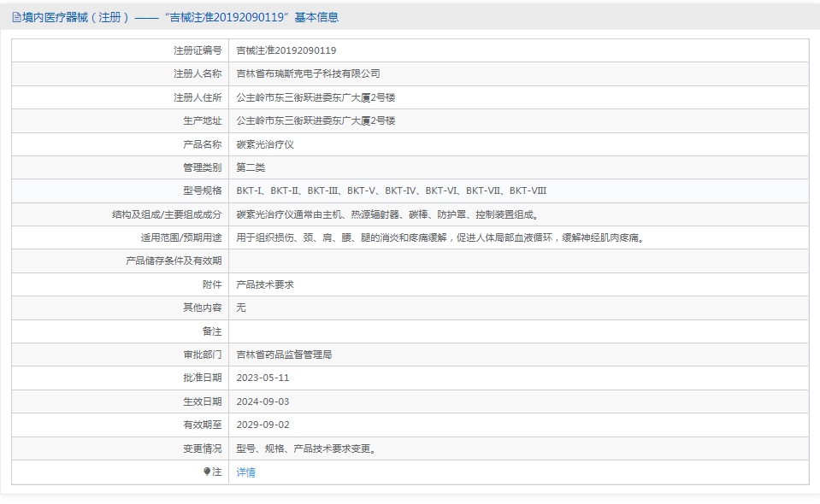Click the 生效日期 label
This screenshot has width=820, height=504.
click(203, 401)
